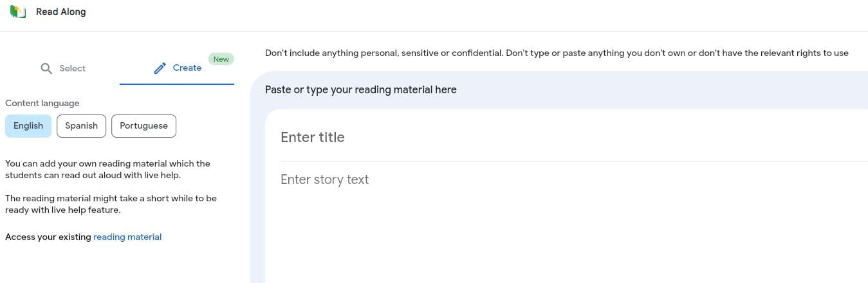Click the 'You can add your own reading material' paragraph
This screenshot has width=868, height=283.
point(107,169)
